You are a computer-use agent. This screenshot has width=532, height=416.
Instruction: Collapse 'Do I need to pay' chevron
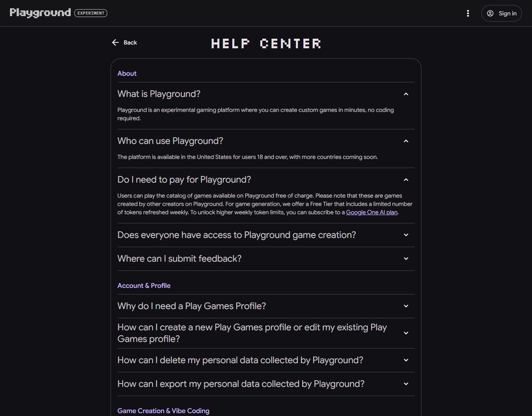pyautogui.click(x=406, y=180)
